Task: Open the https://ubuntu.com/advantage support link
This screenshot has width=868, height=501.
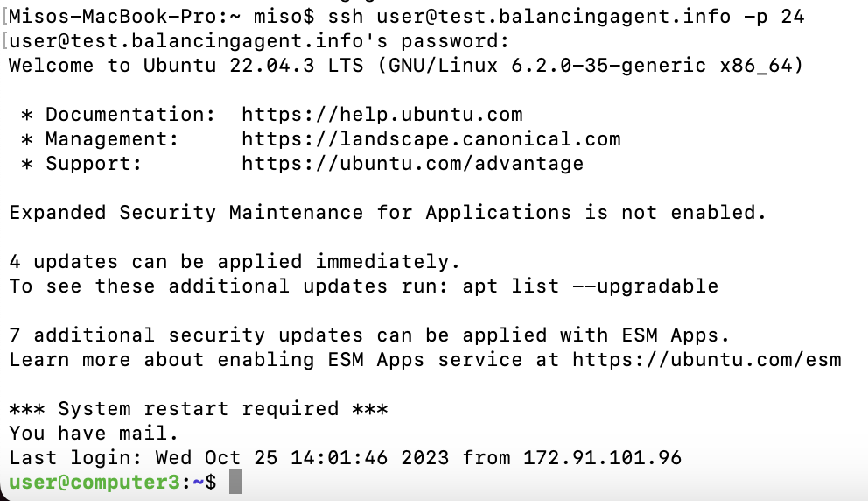Action: point(412,164)
